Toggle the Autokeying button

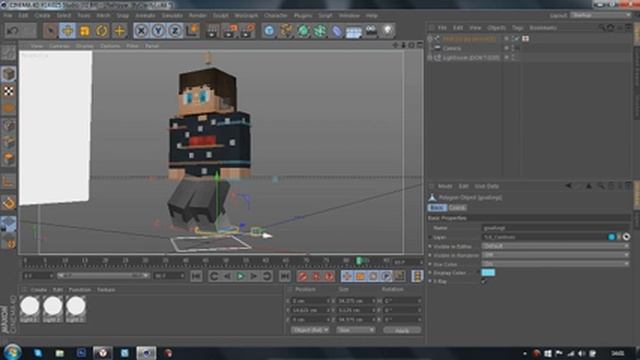pyautogui.click(x=316, y=276)
